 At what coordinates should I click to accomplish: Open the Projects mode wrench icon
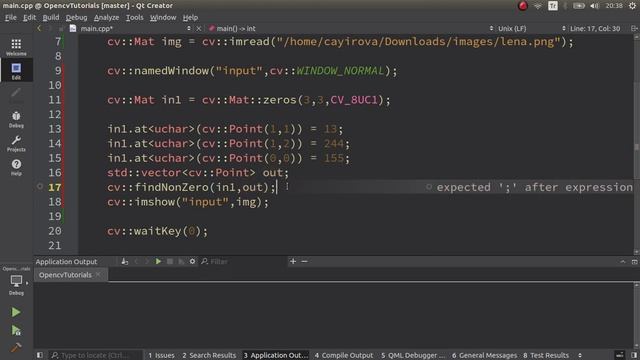pos(16,143)
